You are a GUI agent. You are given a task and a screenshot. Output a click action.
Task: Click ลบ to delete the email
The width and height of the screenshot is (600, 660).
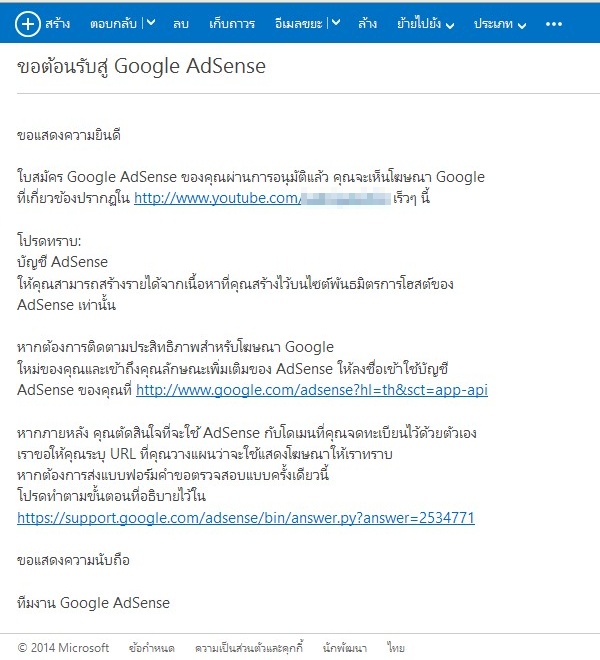coord(181,24)
